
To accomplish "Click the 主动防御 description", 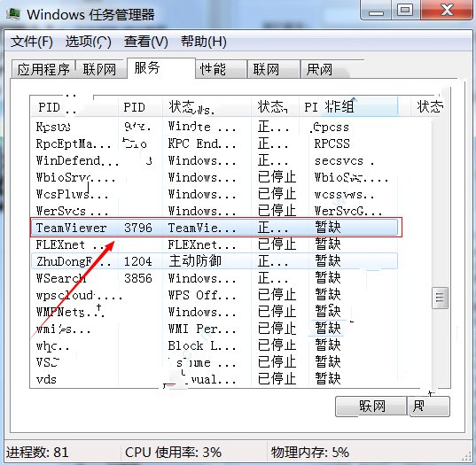I will click(x=195, y=261).
